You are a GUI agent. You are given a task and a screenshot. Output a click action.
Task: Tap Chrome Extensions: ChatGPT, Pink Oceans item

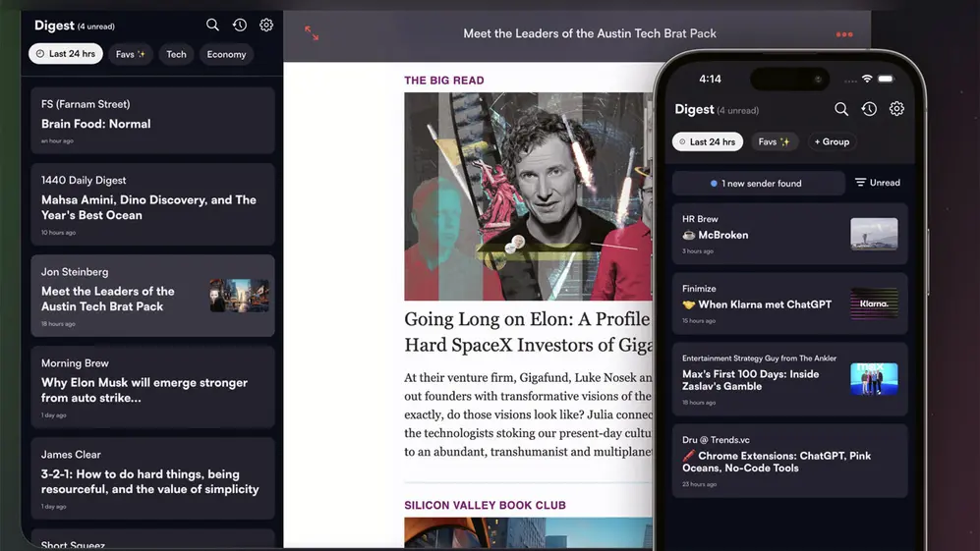790,461
